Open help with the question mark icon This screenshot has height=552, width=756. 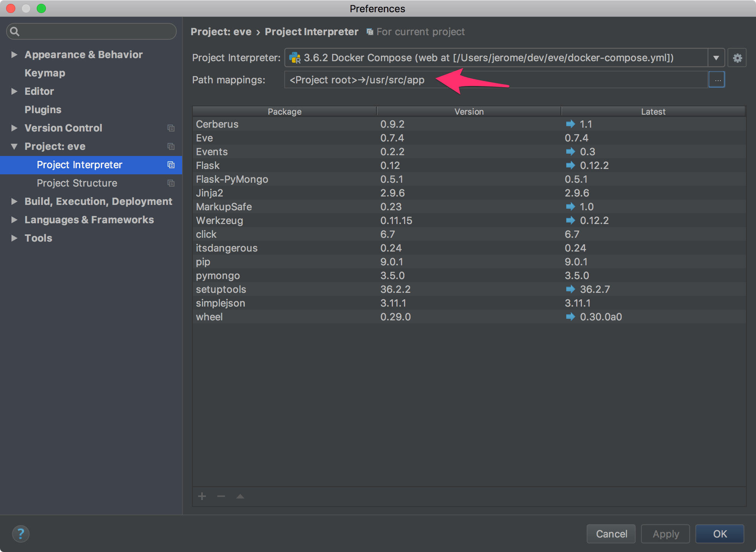(21, 534)
